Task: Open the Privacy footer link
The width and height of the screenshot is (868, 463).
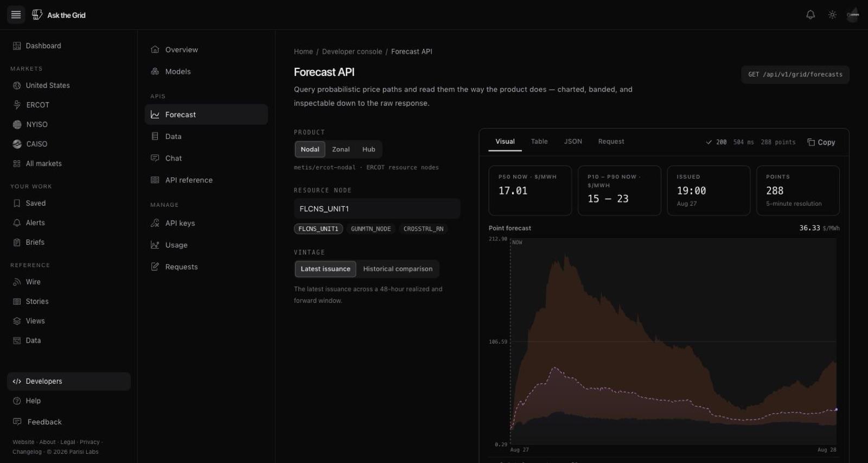Action: coord(90,442)
